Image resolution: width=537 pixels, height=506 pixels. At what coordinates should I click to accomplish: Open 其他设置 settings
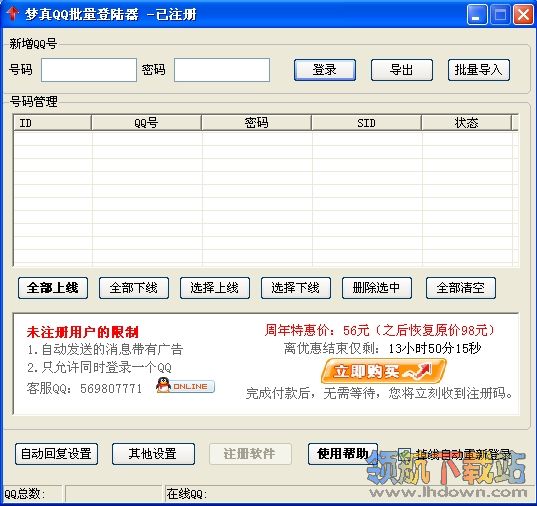(x=153, y=454)
